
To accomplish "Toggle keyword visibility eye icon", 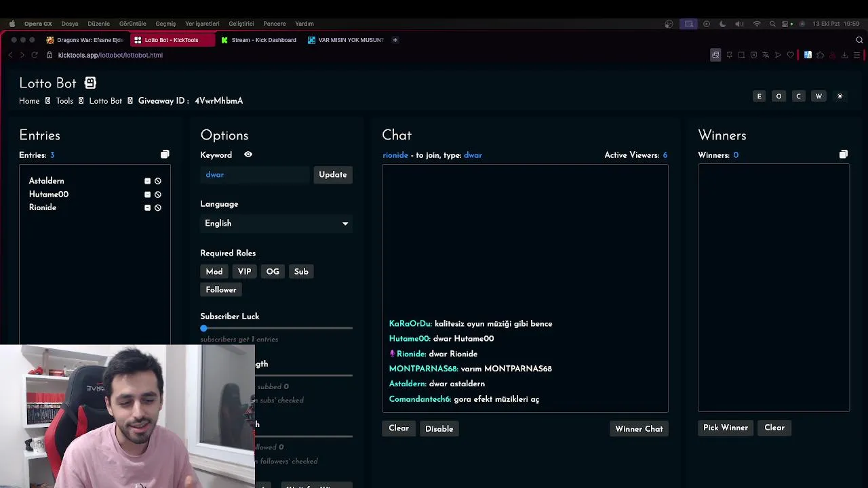I will (248, 155).
